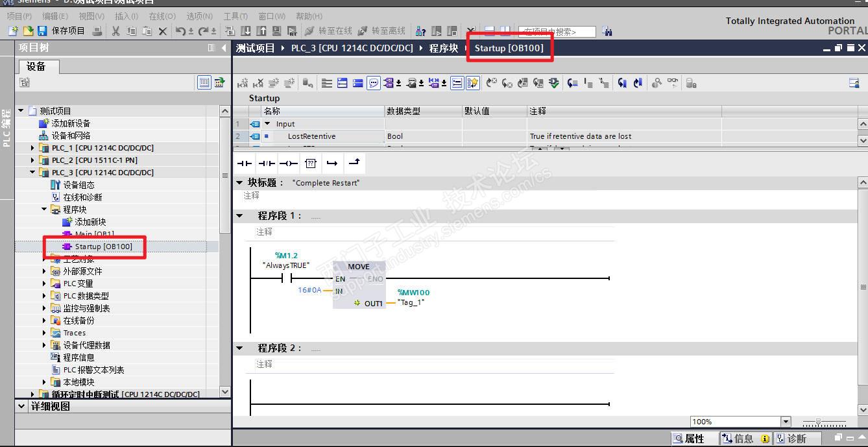Click the blue save project icon
Viewport: 868px width, 447px height.
pyautogui.click(x=42, y=30)
